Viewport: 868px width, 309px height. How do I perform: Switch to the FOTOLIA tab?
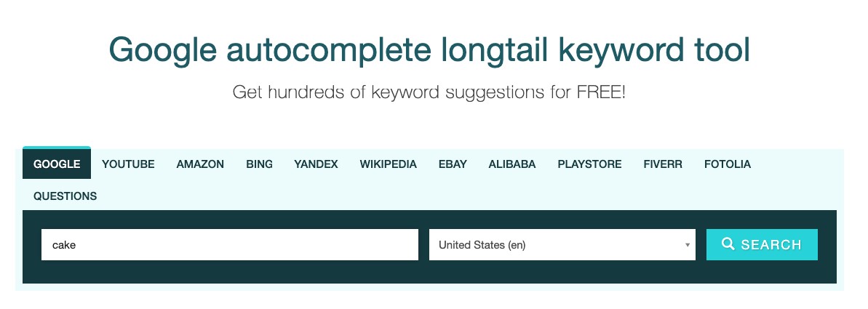(x=727, y=164)
